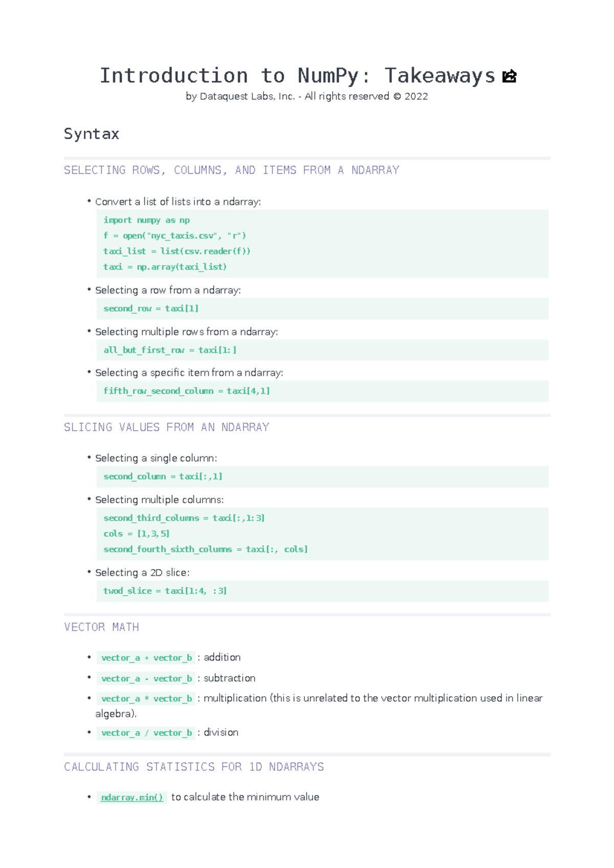The height and width of the screenshot is (868, 614).
Task: Click the "Syntax" heading
Action: click(x=92, y=134)
